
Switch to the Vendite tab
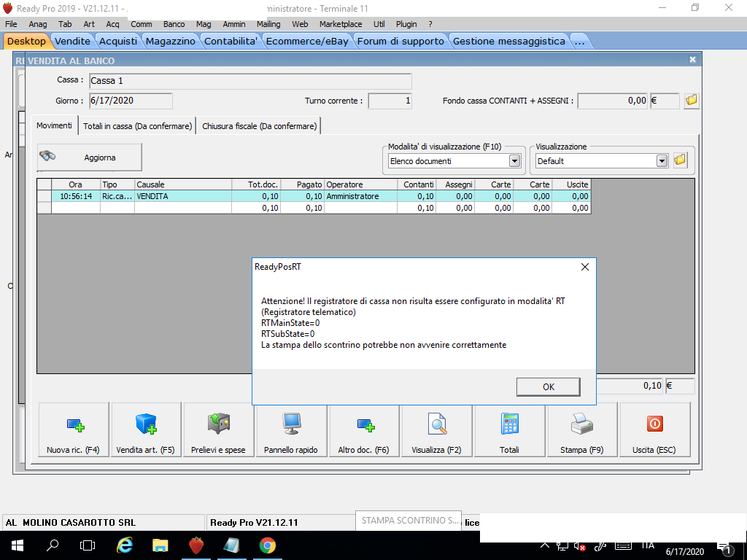[x=72, y=42]
